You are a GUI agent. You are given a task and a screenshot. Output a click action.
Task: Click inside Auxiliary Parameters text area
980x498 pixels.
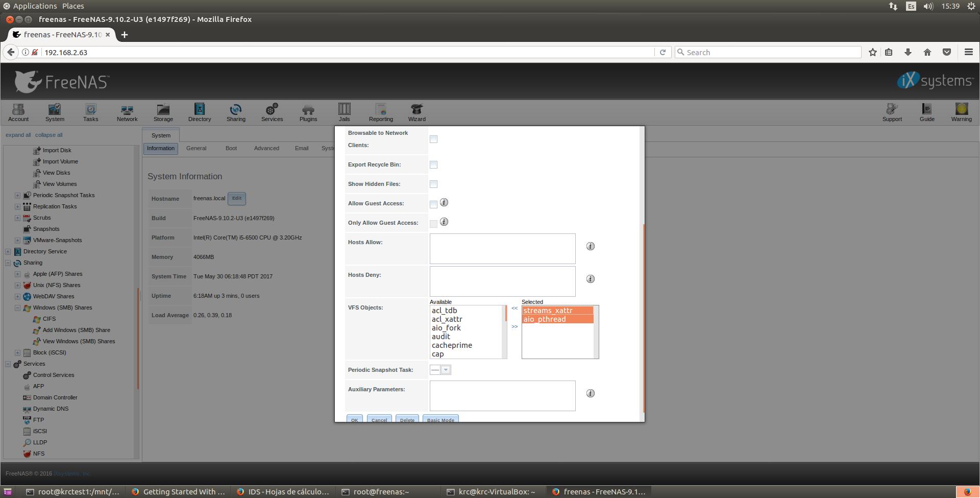click(503, 396)
